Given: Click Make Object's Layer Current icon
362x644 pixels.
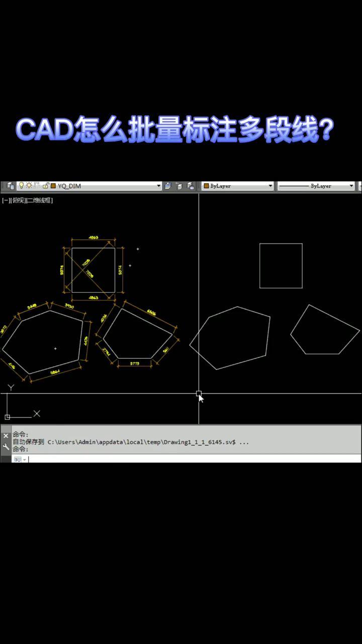Looking at the screenshot, I should (x=168, y=186).
